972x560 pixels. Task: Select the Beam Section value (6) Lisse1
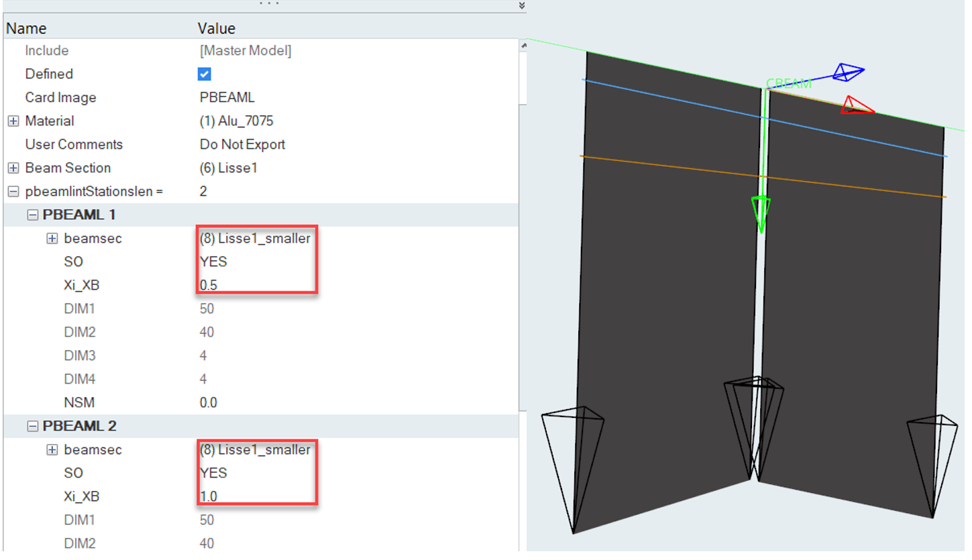229,168
